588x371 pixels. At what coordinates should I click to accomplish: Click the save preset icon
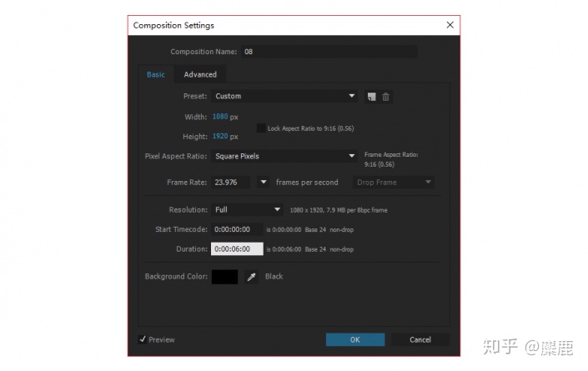pos(372,97)
